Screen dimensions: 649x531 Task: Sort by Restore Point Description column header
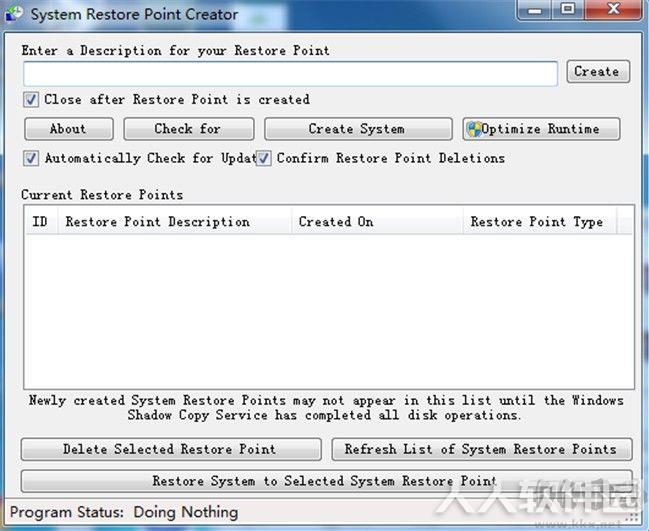point(175,222)
